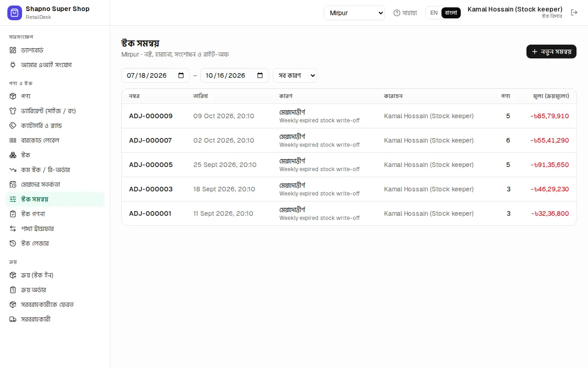Open the Mirpur branch dropdown
Screen dimensions: 588x368
click(354, 13)
